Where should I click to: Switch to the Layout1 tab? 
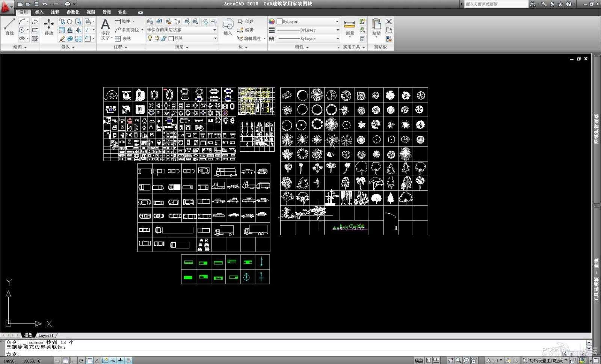(x=46, y=335)
